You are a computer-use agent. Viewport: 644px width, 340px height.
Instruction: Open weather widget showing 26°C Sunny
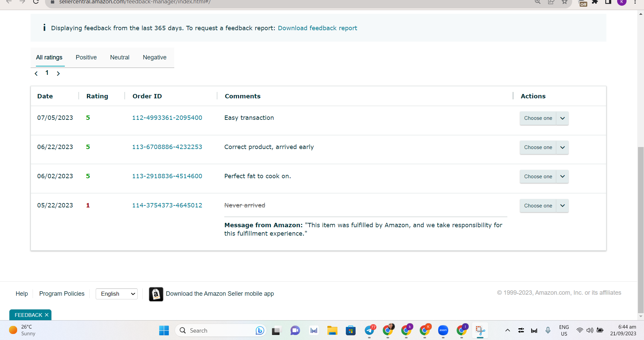pos(22,330)
